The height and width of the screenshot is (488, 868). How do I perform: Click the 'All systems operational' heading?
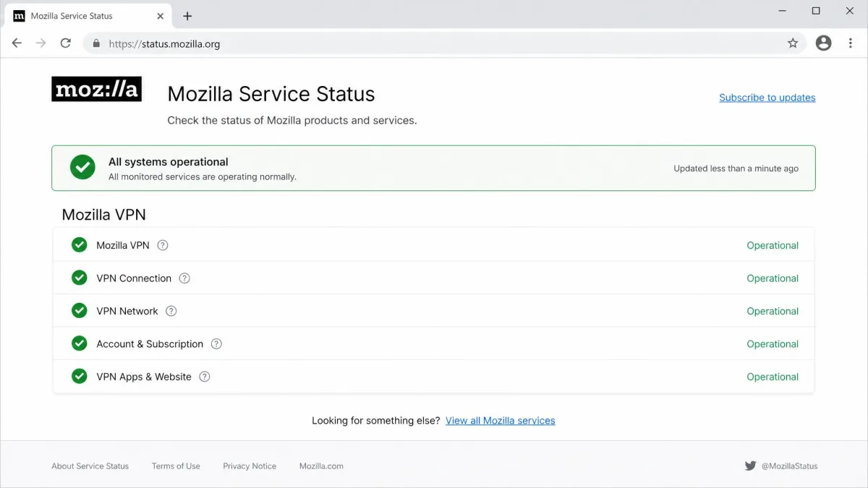point(168,162)
